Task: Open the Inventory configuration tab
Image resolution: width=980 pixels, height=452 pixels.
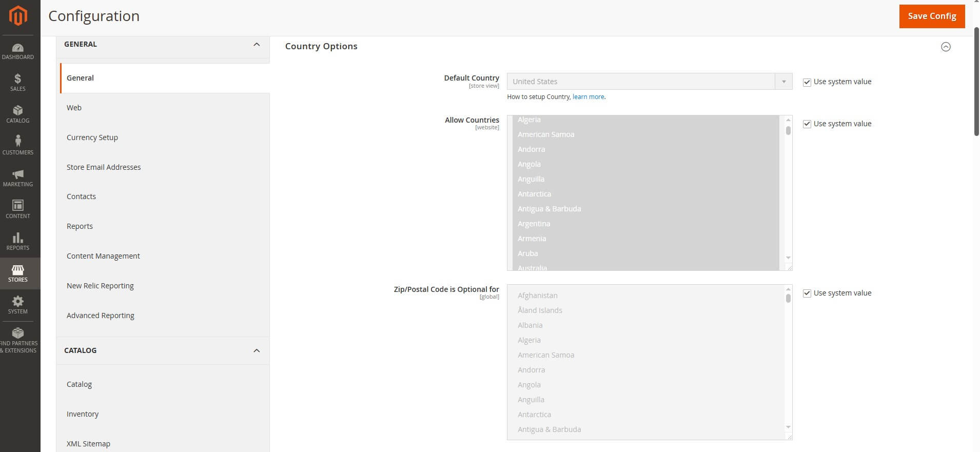Action: [x=165, y=414]
